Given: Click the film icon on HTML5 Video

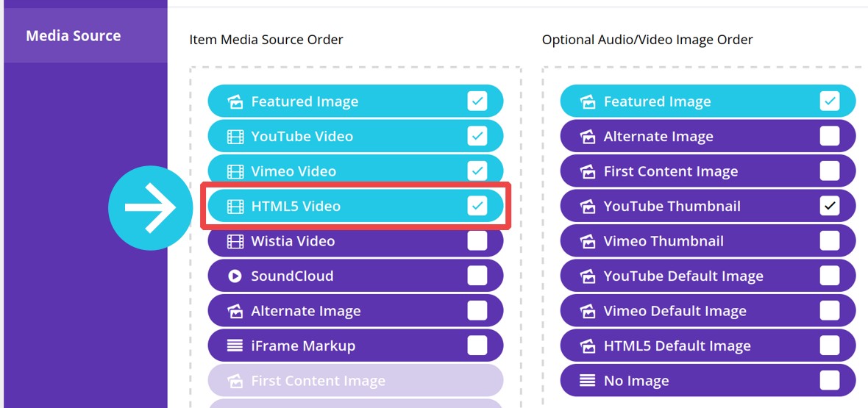Looking at the screenshot, I should point(235,206).
